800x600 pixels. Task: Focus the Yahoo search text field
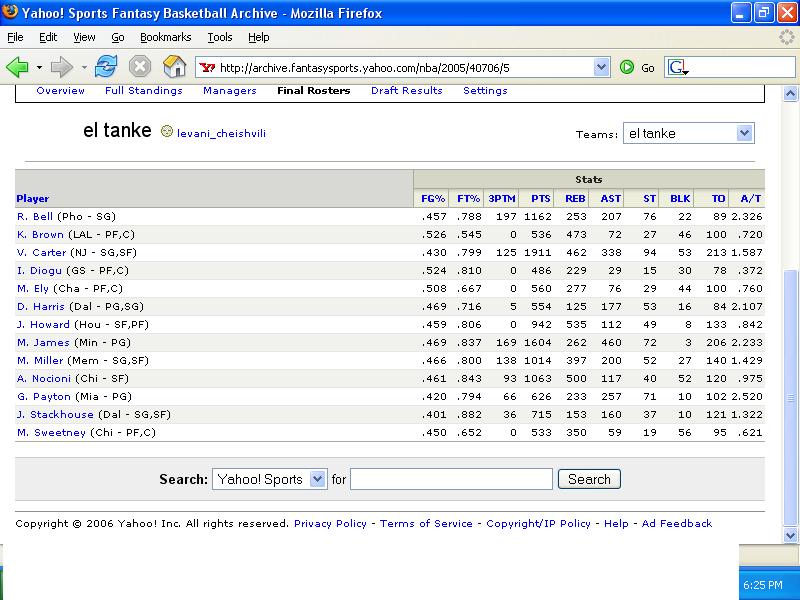click(451, 479)
